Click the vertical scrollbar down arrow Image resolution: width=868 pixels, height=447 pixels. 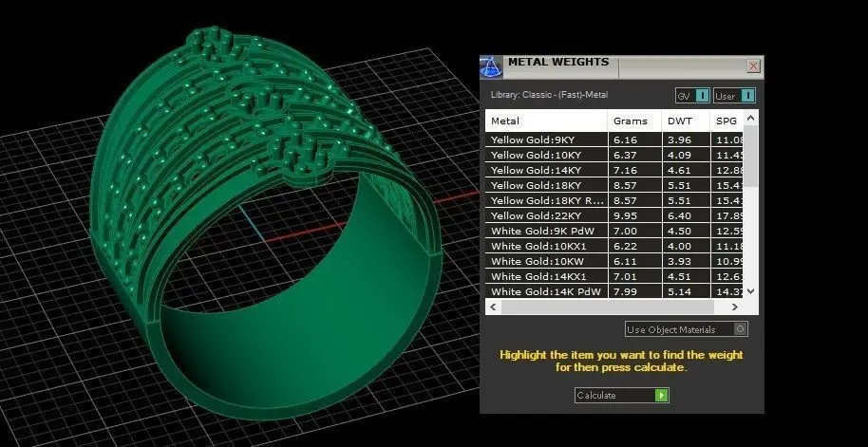[x=750, y=291]
